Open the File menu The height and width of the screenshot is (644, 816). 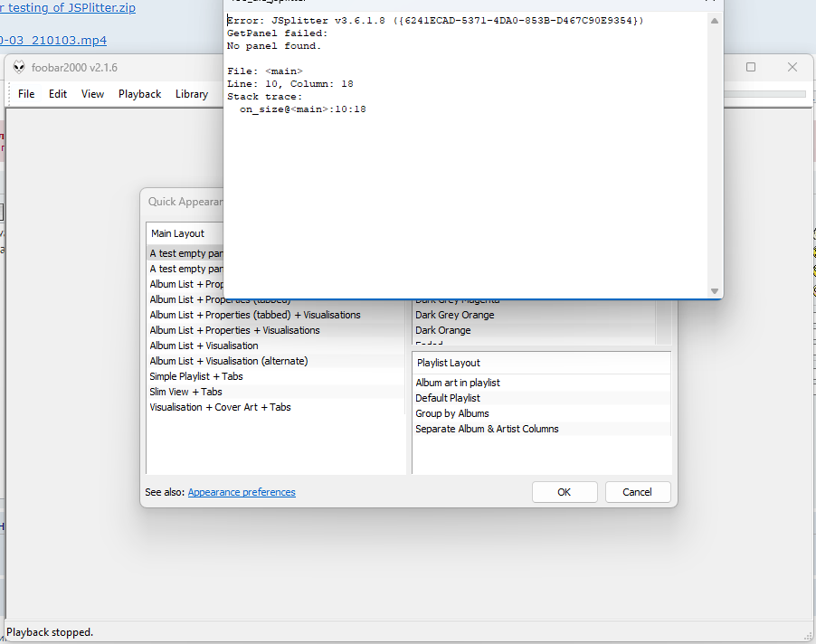(x=26, y=94)
